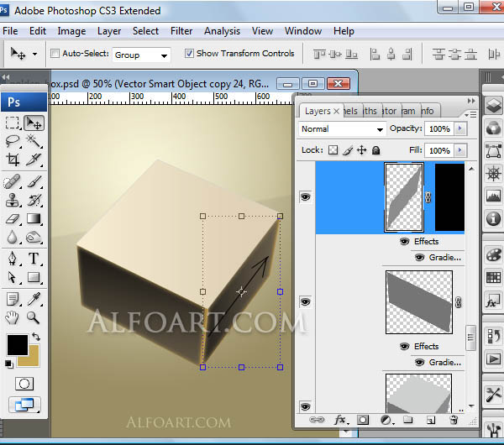This screenshot has height=445, width=504.
Task: Select the Hand tool
Action: 13,317
